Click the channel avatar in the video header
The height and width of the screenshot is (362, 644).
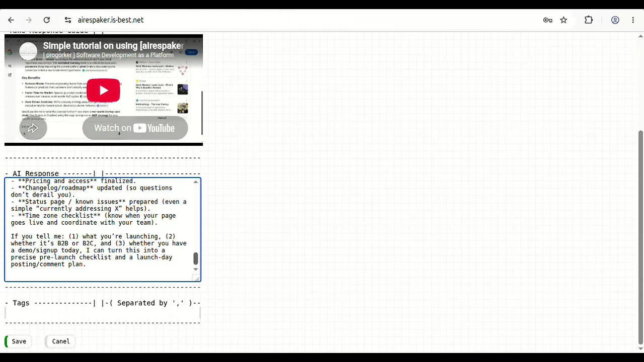click(28, 51)
